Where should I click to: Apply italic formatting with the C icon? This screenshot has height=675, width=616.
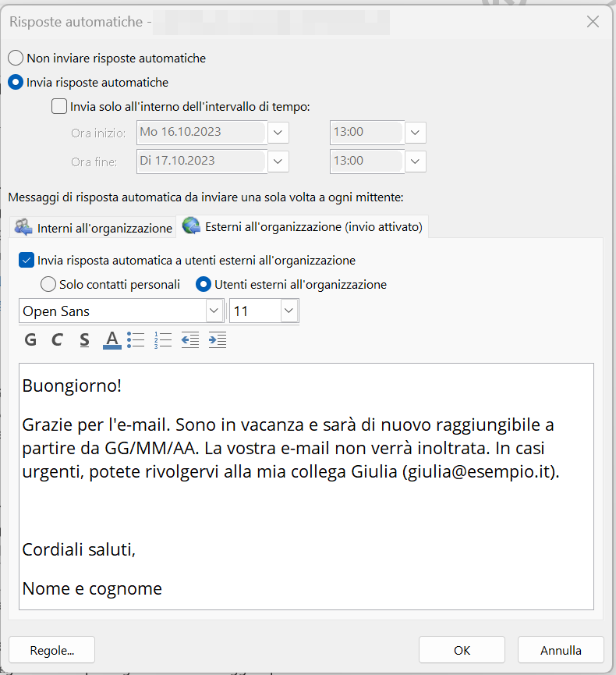point(57,339)
